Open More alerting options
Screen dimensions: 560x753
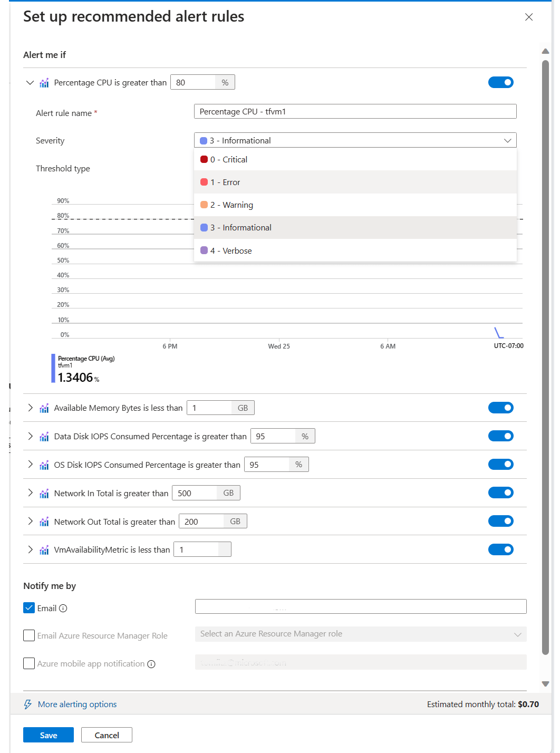77,704
